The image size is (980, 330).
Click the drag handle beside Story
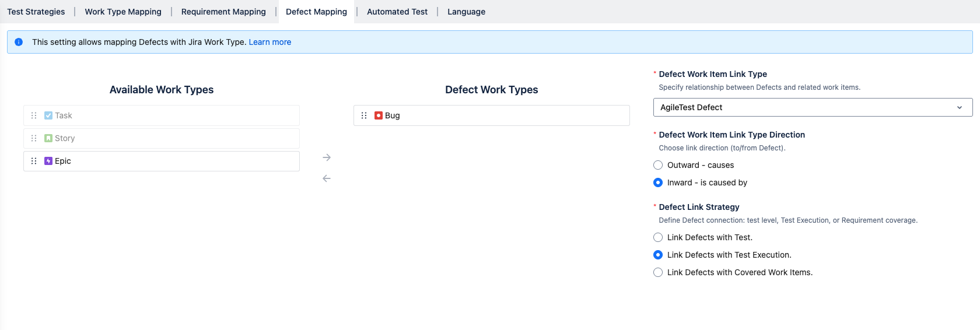point(34,138)
